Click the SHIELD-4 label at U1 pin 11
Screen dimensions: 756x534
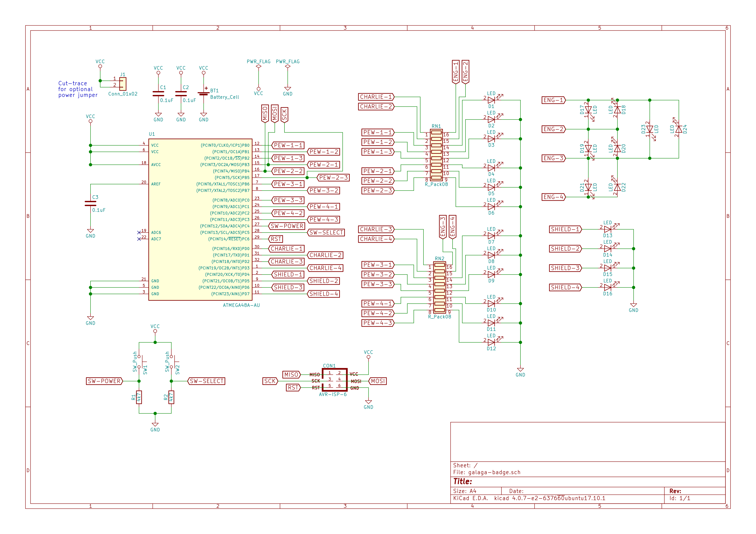[323, 294]
